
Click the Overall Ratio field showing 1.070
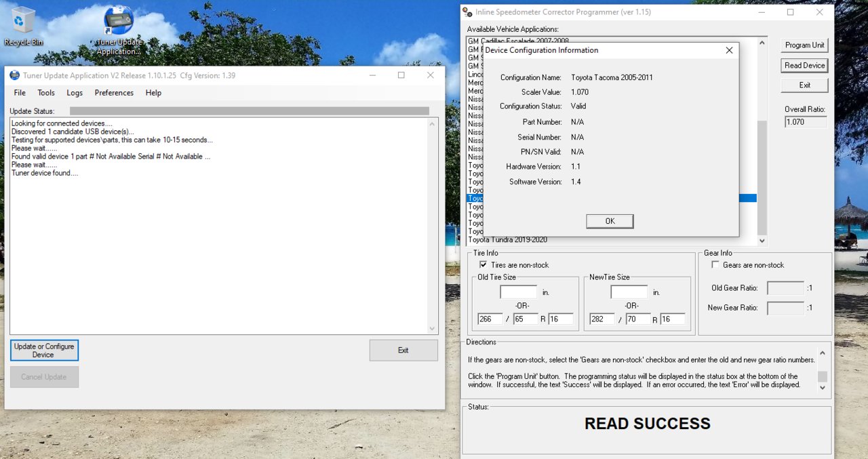[x=806, y=122]
